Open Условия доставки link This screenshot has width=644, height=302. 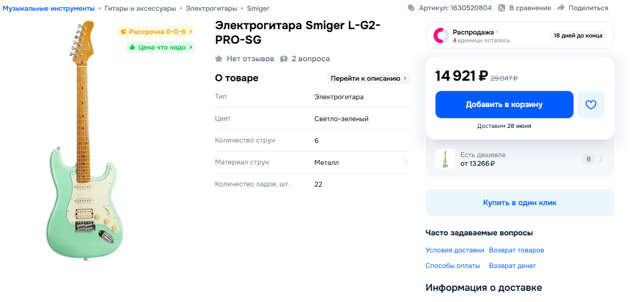point(454,250)
